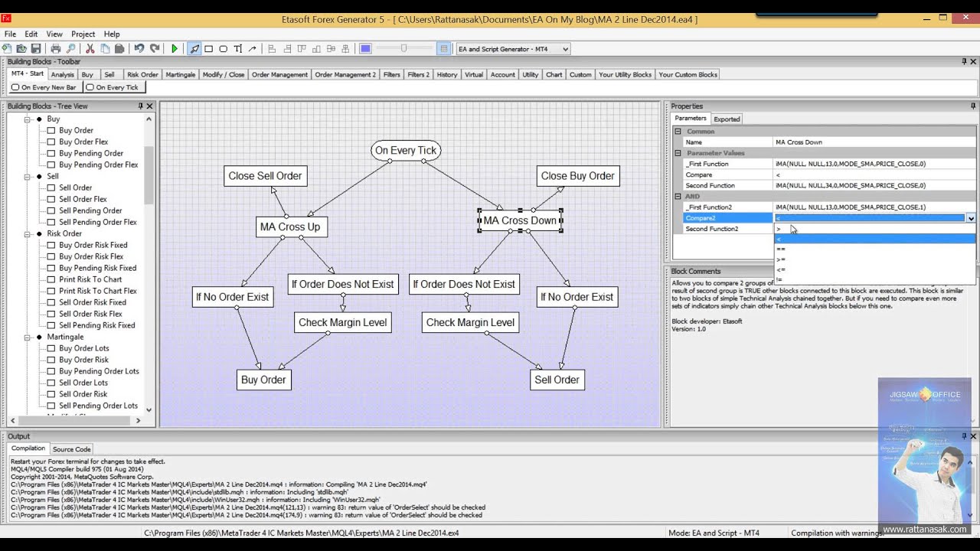
Task: Collapse the Martingale tree group
Action: [x=28, y=337]
